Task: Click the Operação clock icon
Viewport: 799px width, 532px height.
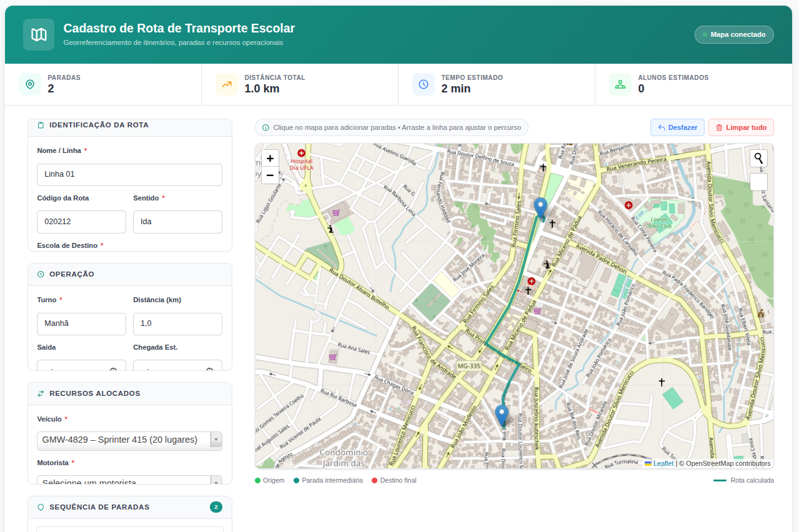Action: [41, 274]
